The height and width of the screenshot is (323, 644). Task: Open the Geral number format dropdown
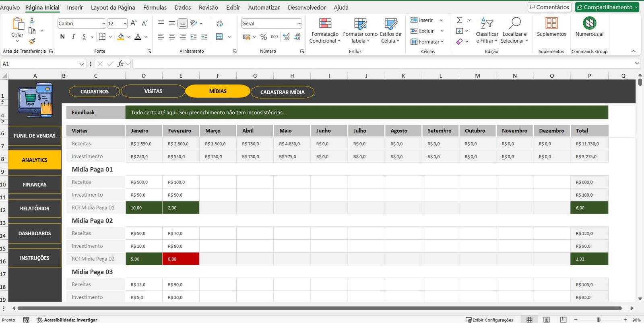tap(299, 24)
